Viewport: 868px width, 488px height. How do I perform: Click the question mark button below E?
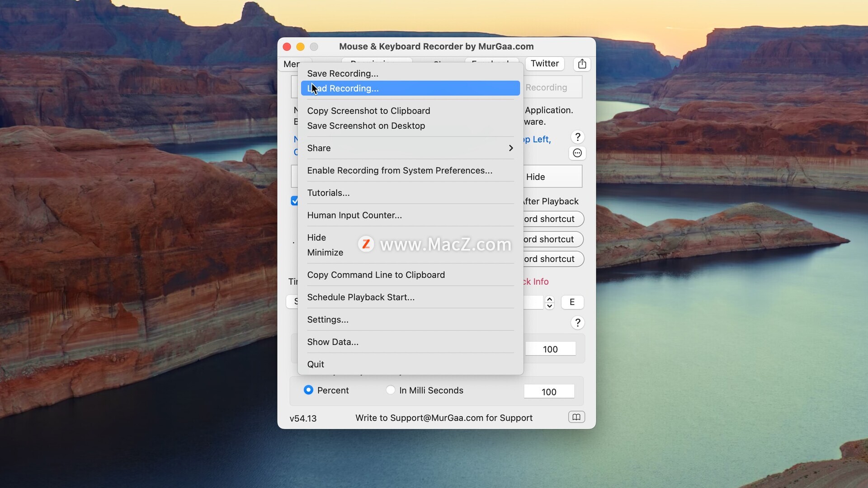[x=577, y=323]
